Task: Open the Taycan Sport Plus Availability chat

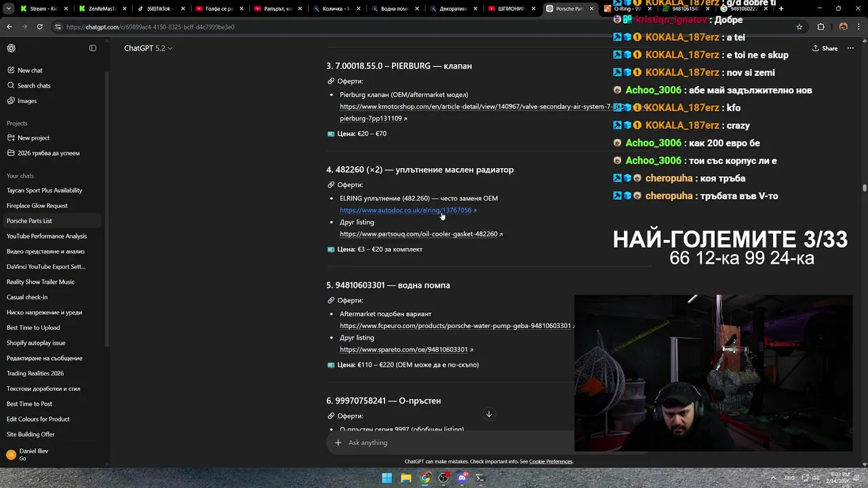Action: 44,190
